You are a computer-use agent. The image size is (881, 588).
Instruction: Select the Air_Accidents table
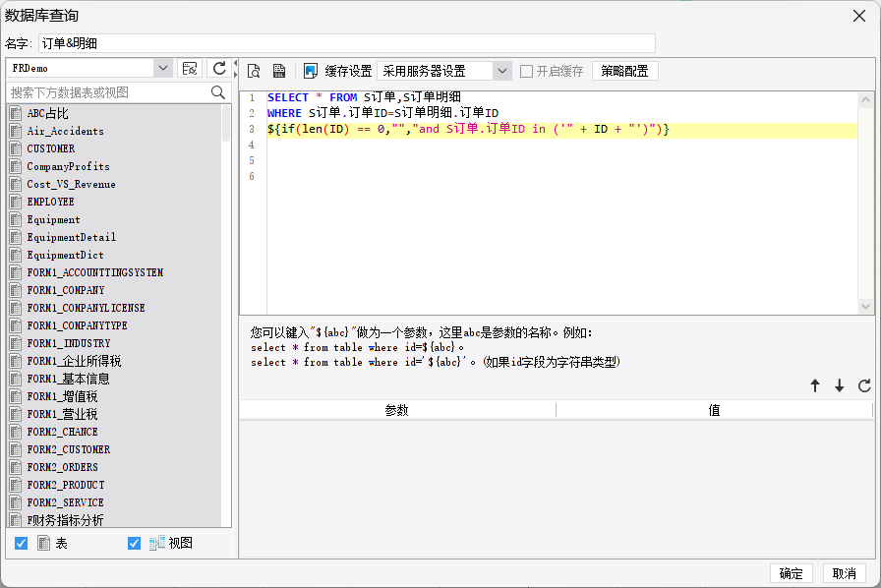65,131
